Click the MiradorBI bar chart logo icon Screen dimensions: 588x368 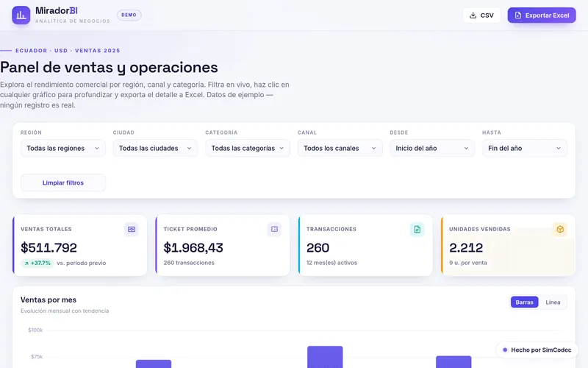point(21,15)
